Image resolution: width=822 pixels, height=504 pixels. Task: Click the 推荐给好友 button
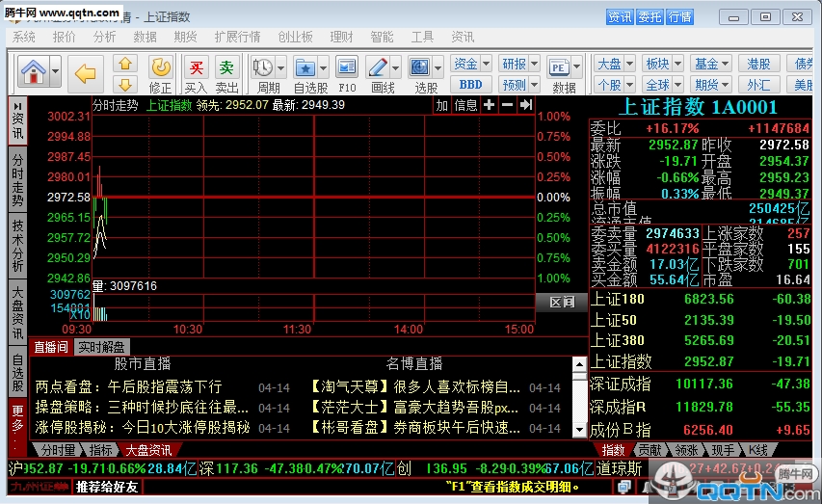coord(107,488)
